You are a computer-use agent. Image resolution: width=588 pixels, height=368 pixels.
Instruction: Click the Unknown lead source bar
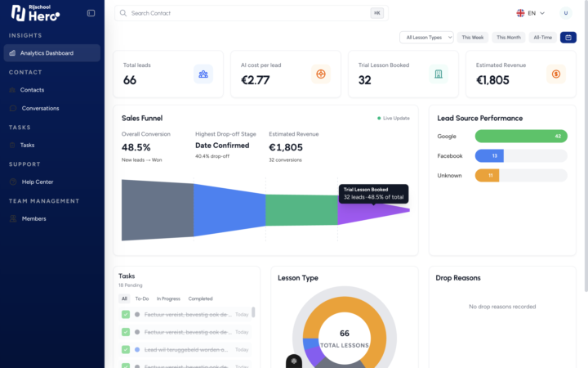[487, 175]
